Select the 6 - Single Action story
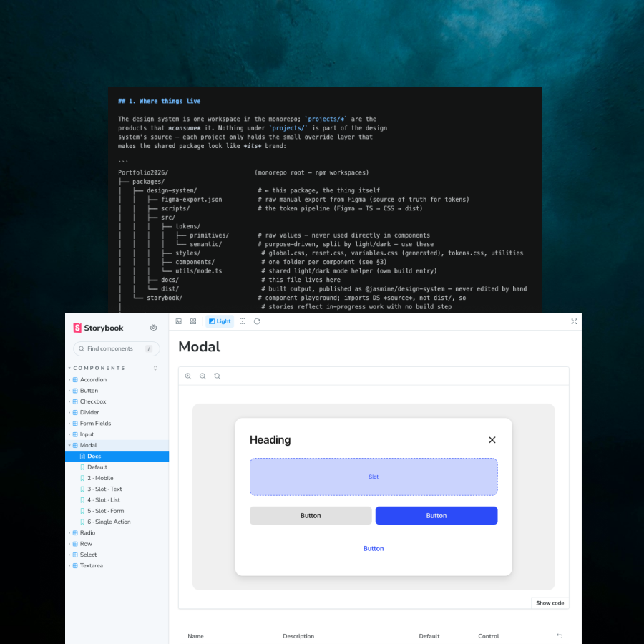 click(x=109, y=522)
